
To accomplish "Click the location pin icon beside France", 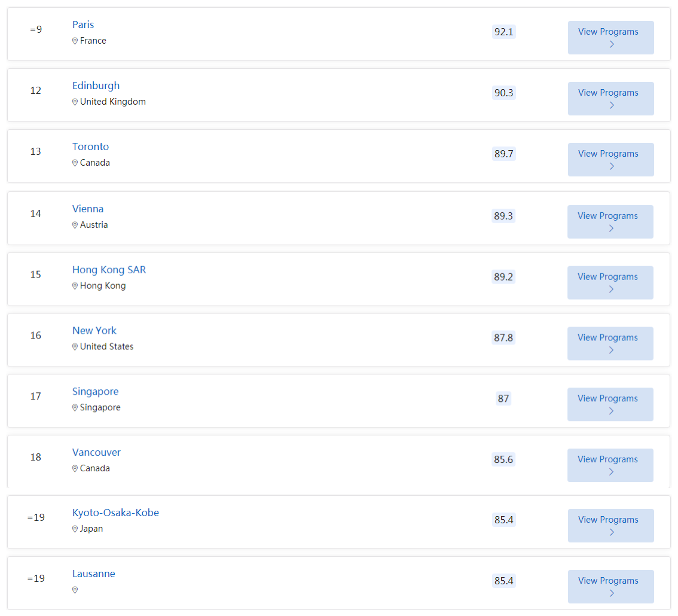I will 75,41.
